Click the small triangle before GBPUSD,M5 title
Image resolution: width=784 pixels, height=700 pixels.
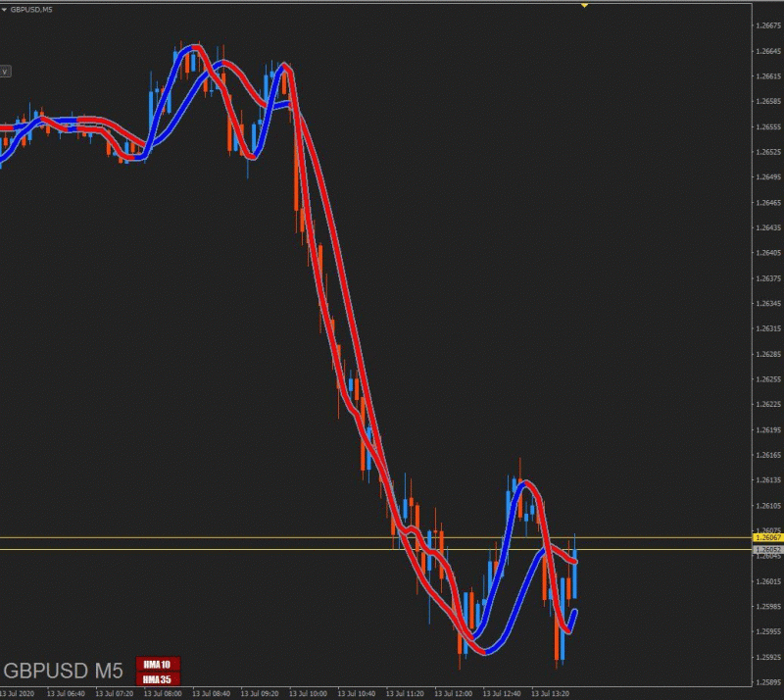point(4,10)
